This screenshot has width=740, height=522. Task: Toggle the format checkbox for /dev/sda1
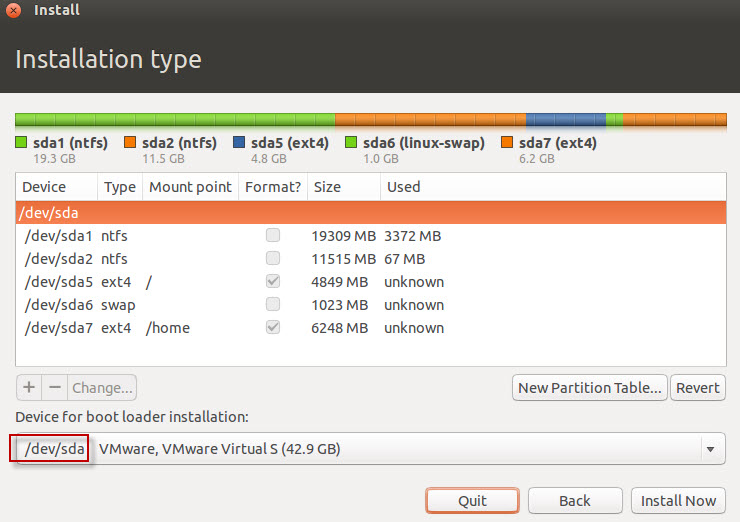272,236
